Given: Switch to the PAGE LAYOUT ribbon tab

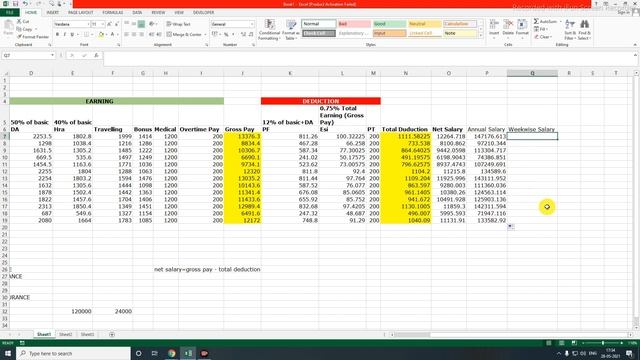Looking at the screenshot, I should click(x=80, y=13).
